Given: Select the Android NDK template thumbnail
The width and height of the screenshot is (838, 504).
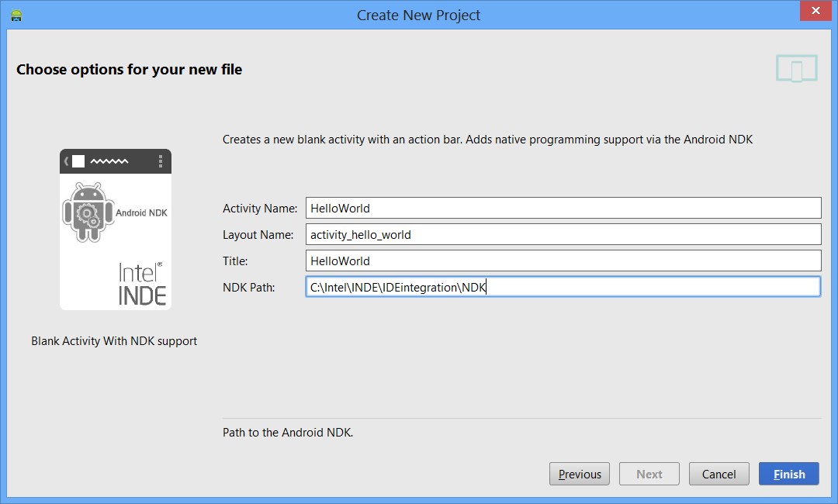Looking at the screenshot, I should pyautogui.click(x=116, y=230).
